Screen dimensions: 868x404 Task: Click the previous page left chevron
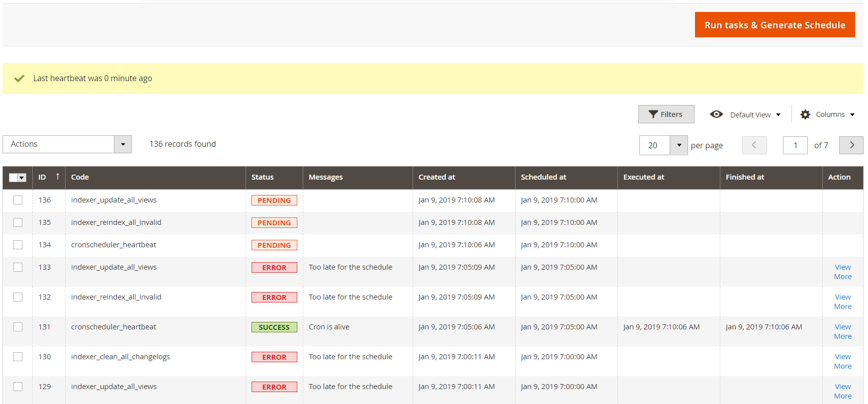point(755,145)
